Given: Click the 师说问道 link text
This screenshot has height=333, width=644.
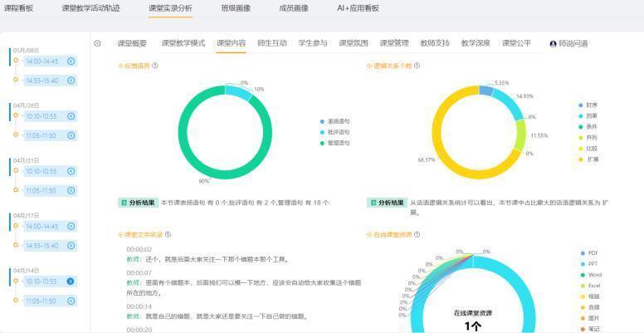Looking at the screenshot, I should point(573,43).
